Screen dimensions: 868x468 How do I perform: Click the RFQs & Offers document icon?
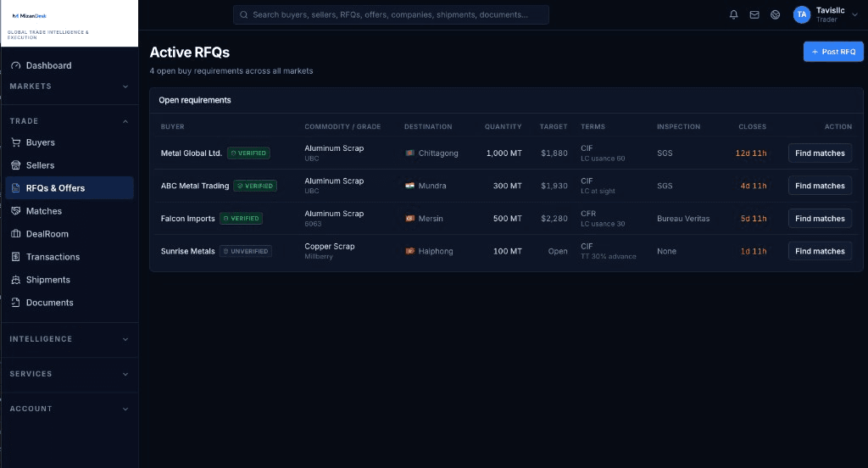15,187
